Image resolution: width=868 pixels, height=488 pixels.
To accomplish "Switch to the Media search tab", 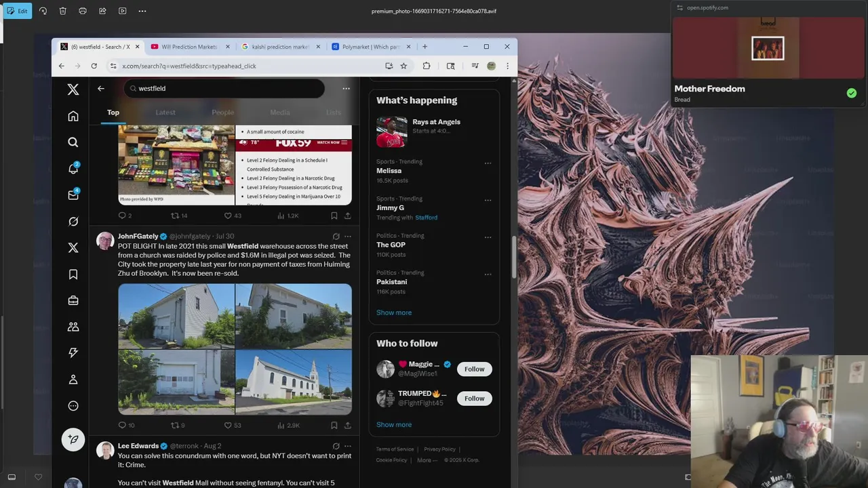I will pos(280,113).
